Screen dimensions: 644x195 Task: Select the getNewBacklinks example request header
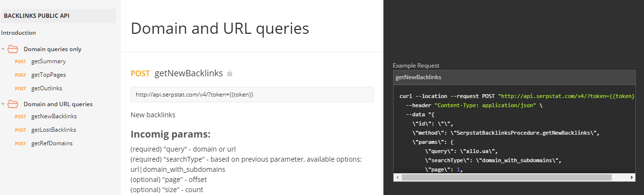514,77
